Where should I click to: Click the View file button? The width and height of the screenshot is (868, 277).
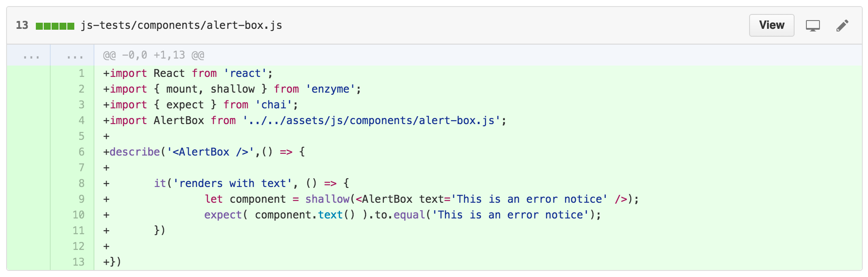(771, 25)
